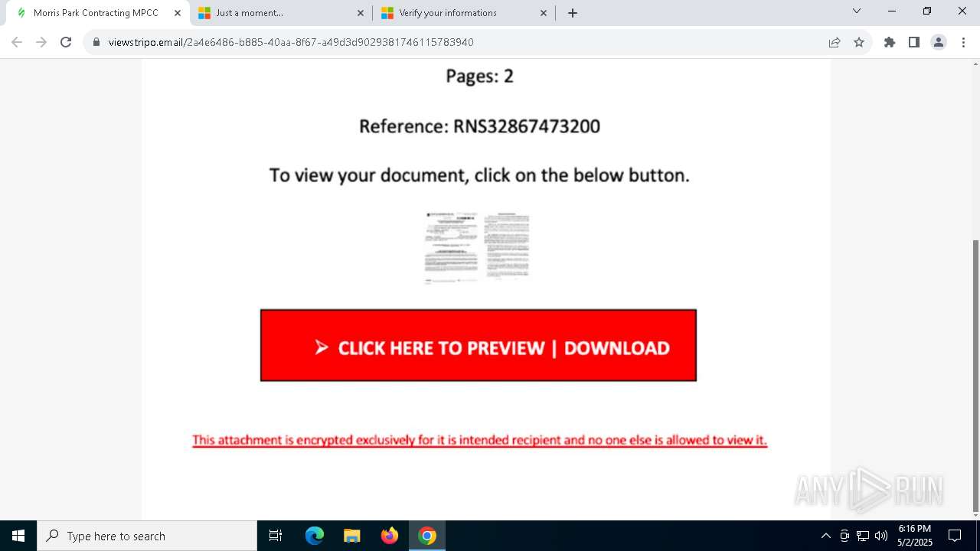Launch Microsoft Edge from the taskbar
The image size is (980, 551).
coord(315,536)
